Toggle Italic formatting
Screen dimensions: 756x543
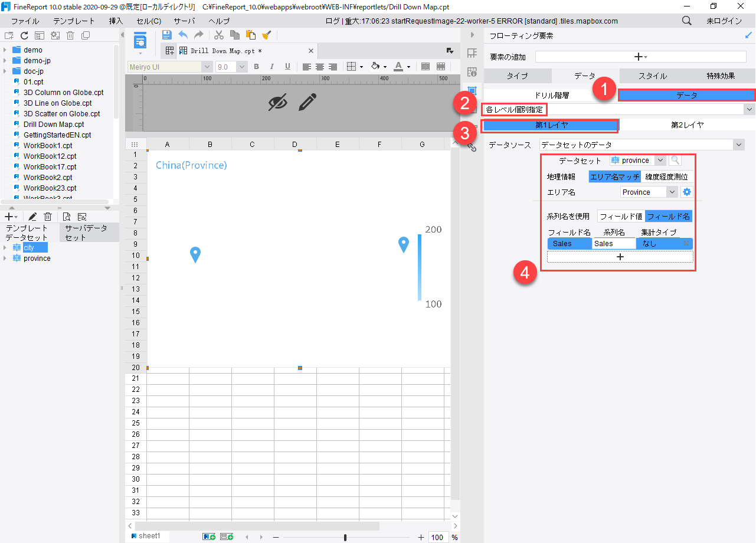click(x=272, y=67)
